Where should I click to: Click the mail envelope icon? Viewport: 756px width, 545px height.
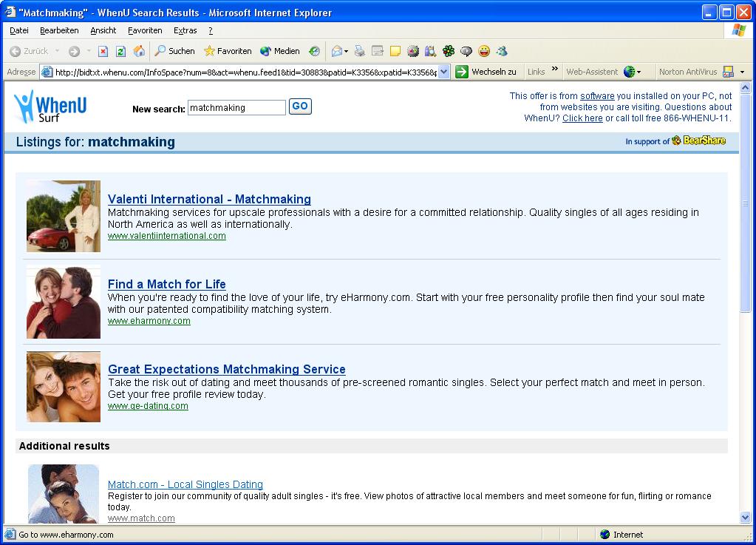(x=337, y=51)
